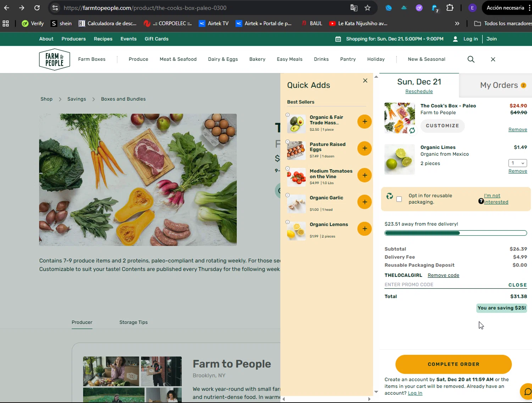This screenshot has width=532, height=403.
Task: Check the opt in for reusable packaging box
Action: point(399,199)
